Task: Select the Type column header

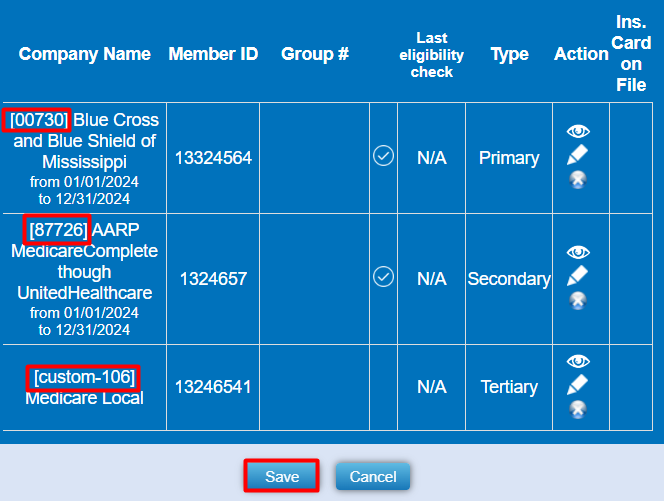Action: [x=509, y=54]
